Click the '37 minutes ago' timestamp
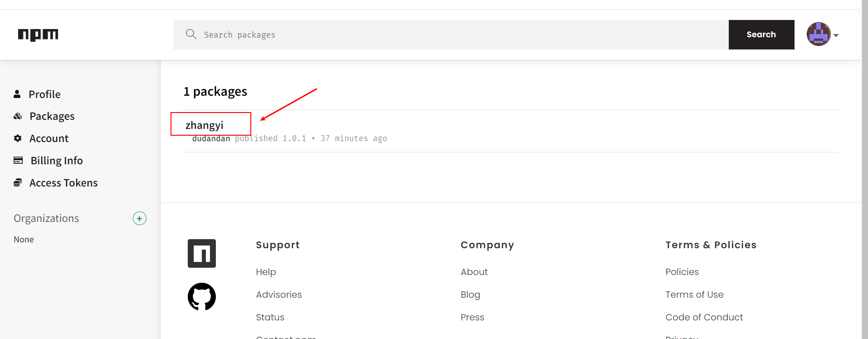Screen dimensions: 868x339 (x=354, y=138)
